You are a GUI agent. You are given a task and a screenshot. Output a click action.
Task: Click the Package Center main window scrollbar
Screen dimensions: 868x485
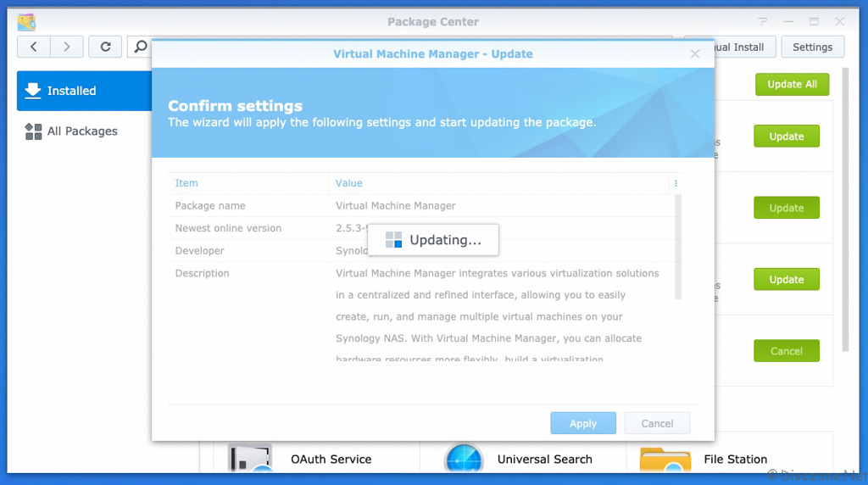click(x=845, y=209)
